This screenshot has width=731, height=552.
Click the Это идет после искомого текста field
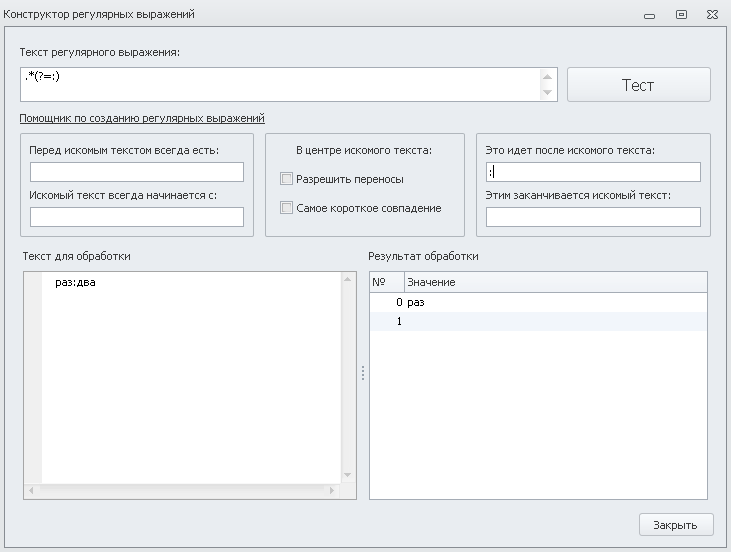pos(593,172)
